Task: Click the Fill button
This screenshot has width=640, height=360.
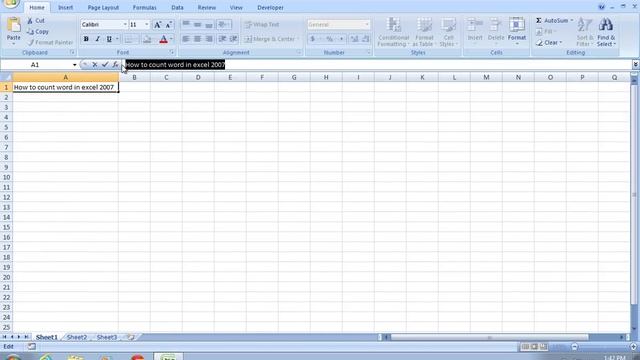Action: point(545,31)
